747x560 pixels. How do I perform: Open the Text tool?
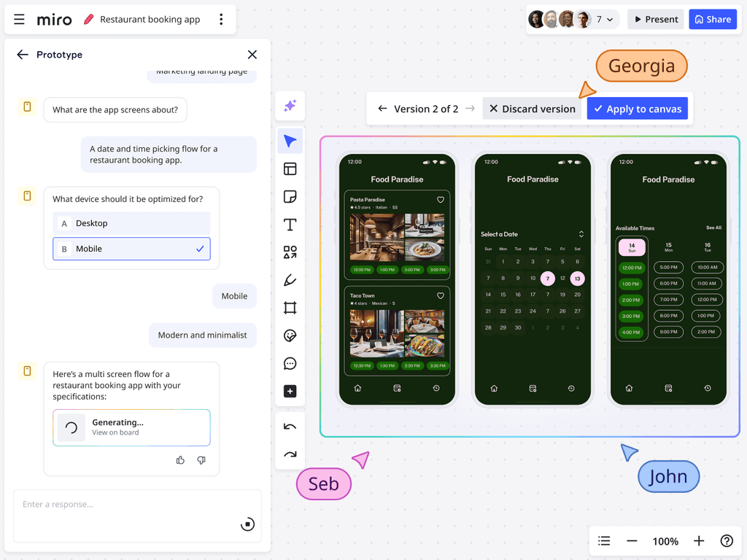pyautogui.click(x=290, y=225)
